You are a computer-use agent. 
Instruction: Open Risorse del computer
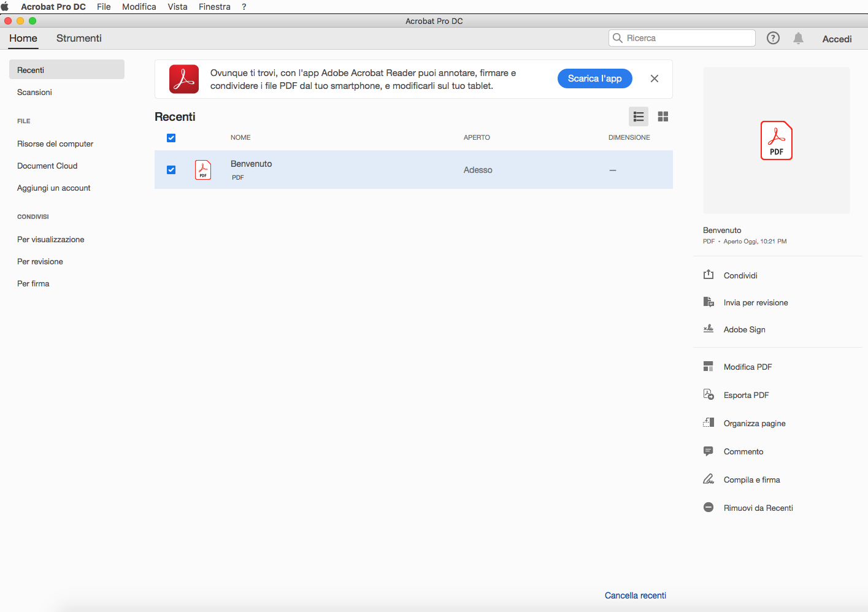tap(55, 143)
